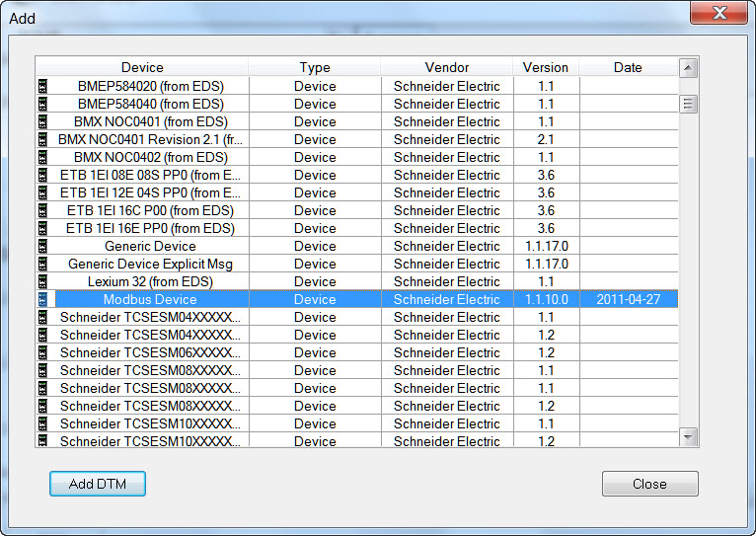756x536 pixels.
Task: Click the icon beside BMX NOC0402 (from EDS)
Action: point(42,158)
